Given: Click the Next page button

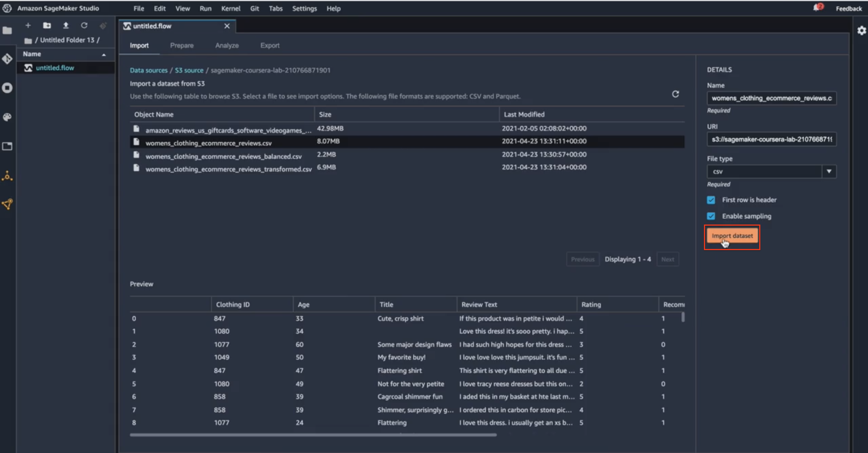Looking at the screenshot, I should [x=668, y=259].
